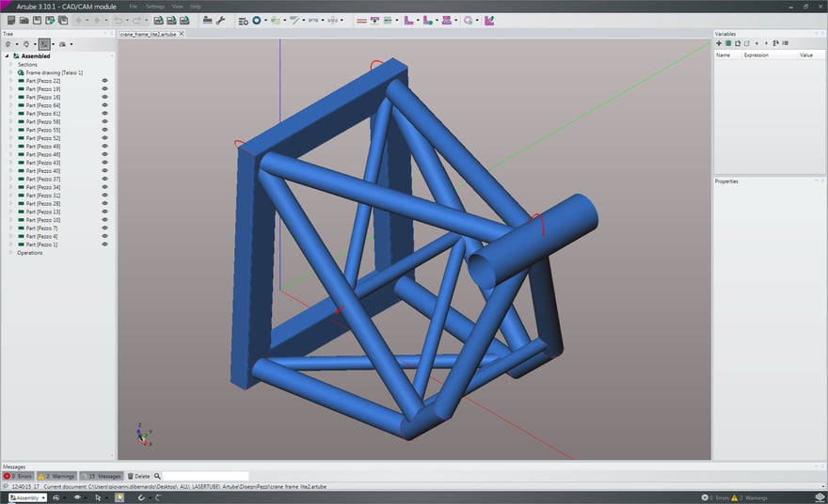Click the axis orientation gizmo in viewport
This screenshot has width=828, height=504.
point(143,435)
